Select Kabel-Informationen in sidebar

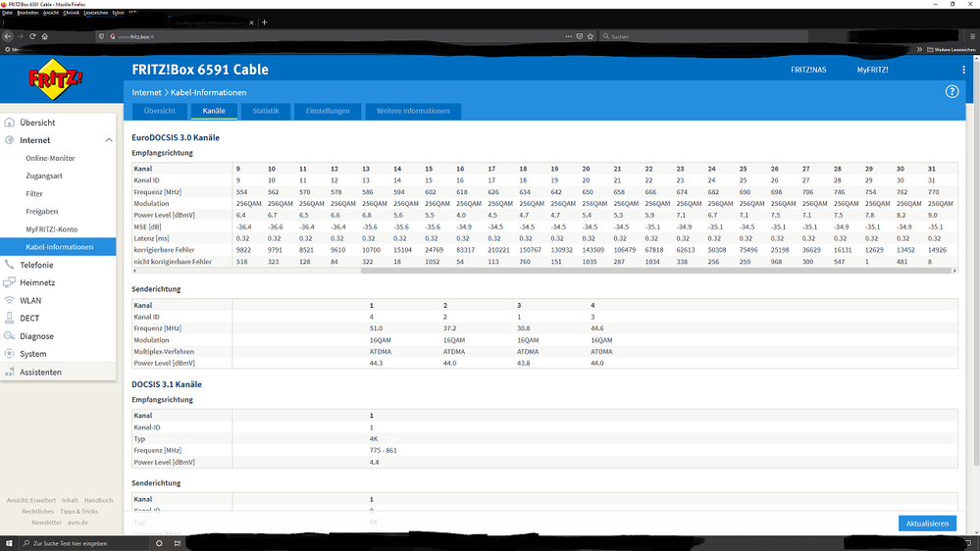point(58,247)
